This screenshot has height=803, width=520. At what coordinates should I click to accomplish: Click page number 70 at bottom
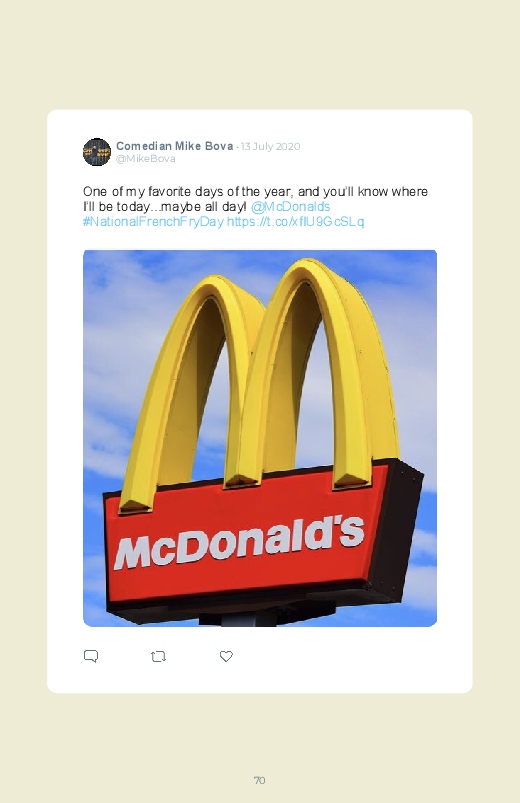[x=260, y=780]
